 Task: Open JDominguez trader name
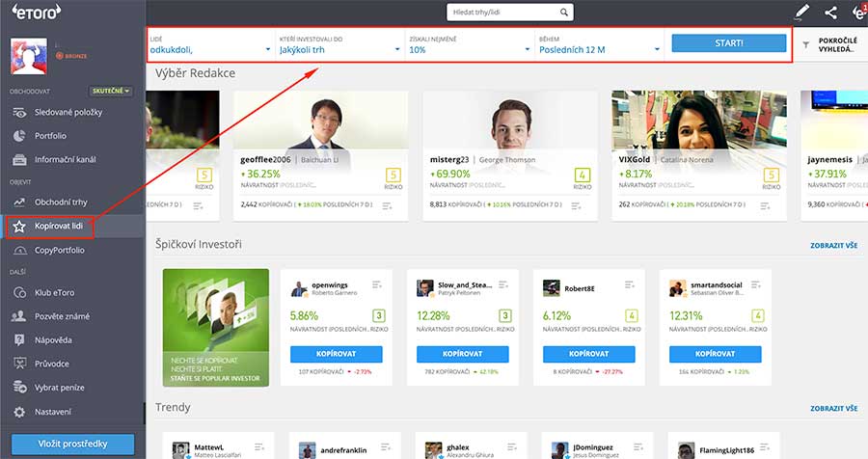point(593,447)
